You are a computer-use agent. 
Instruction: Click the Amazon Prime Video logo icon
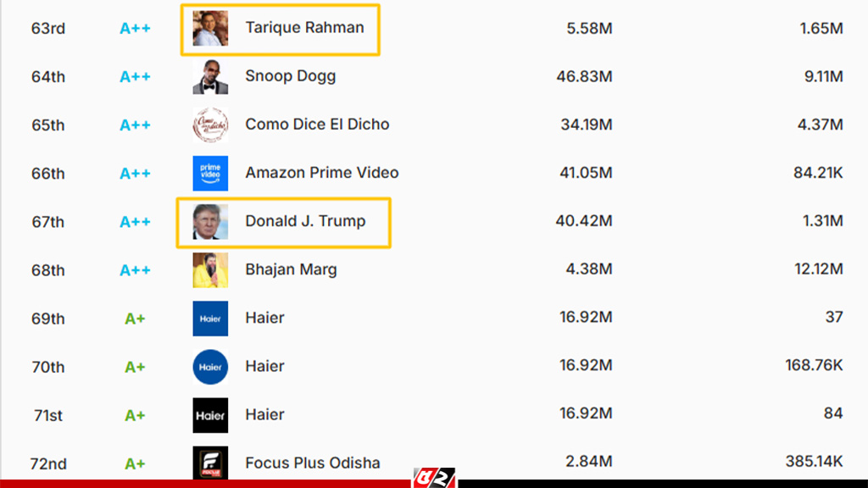click(x=209, y=173)
